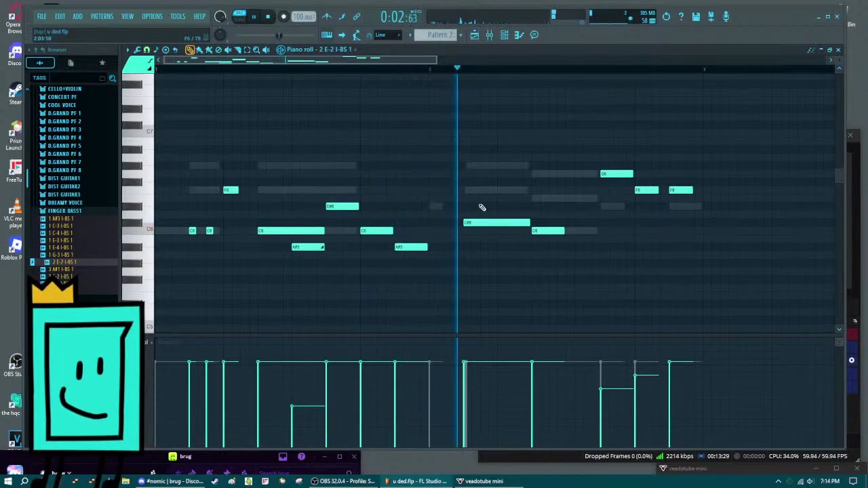Open the Stamp note tool in piano roll
The height and width of the screenshot is (488, 868).
(x=156, y=49)
